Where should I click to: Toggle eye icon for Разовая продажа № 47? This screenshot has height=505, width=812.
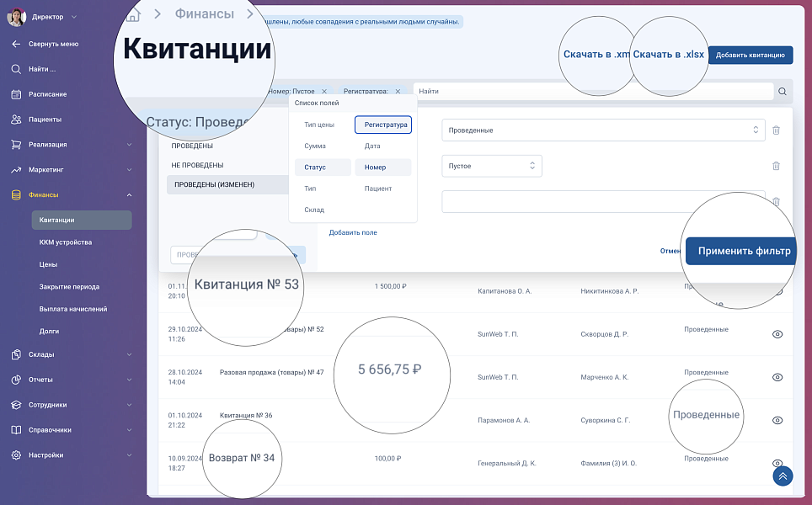pos(777,377)
